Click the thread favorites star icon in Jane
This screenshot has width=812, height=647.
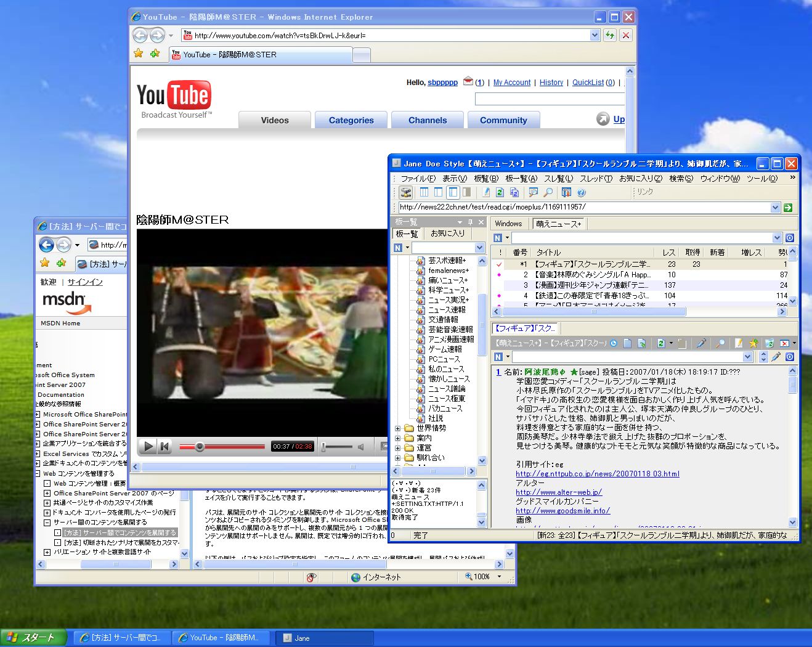(753, 343)
